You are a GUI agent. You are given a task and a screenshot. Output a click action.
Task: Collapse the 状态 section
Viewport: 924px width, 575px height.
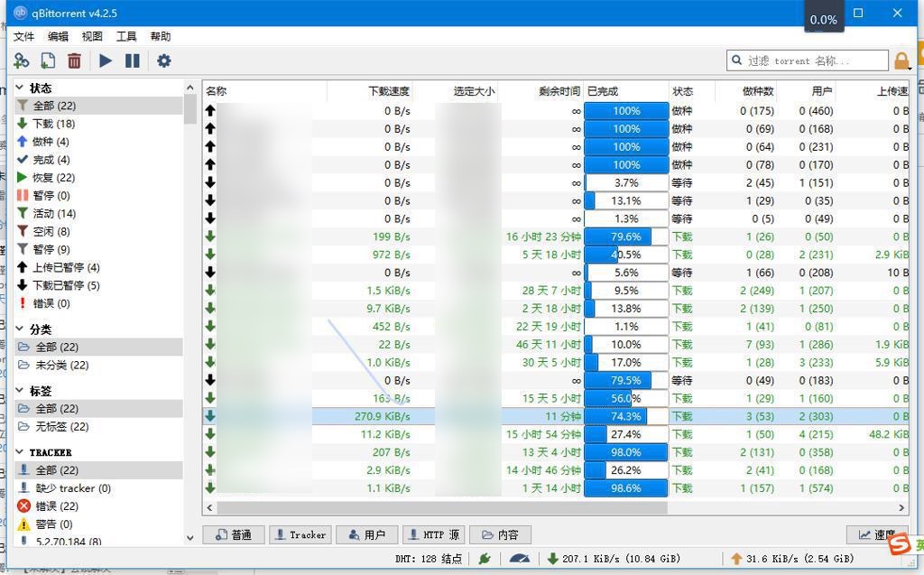20,88
